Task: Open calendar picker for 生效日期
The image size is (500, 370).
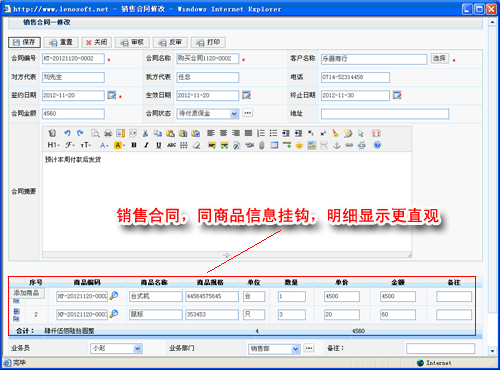Action: pos(246,95)
